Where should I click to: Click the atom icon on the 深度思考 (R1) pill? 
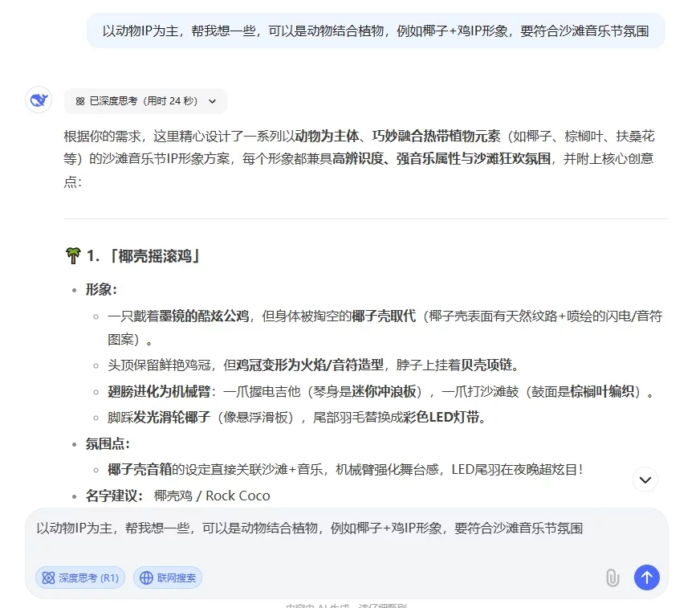50,577
